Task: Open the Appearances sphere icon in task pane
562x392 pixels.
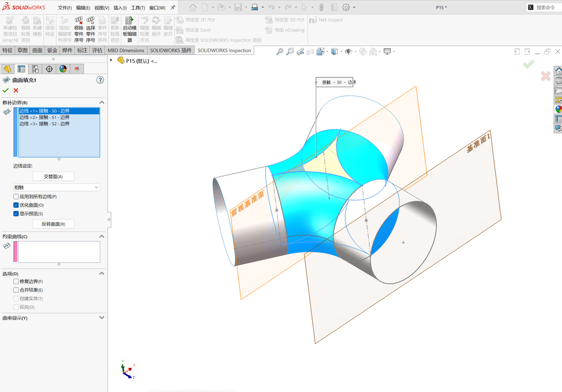Action: tap(558, 109)
